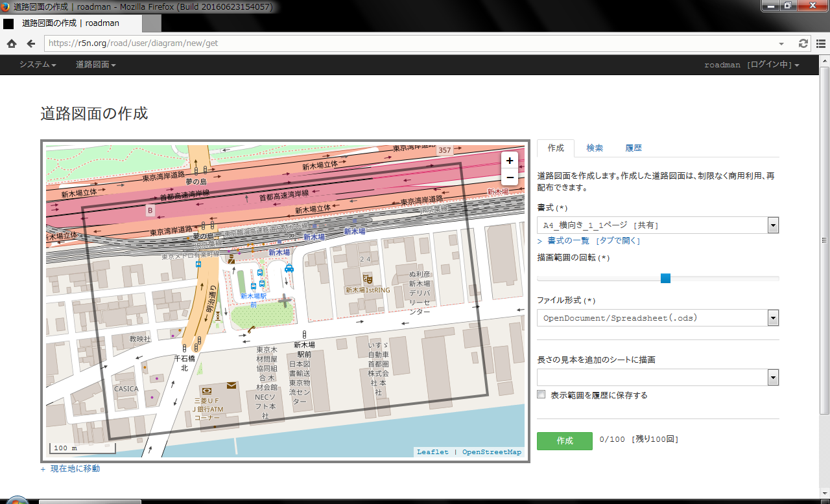Image resolution: width=830 pixels, height=504 pixels.
Task: Click the theater mask icon on map
Action: (368, 279)
